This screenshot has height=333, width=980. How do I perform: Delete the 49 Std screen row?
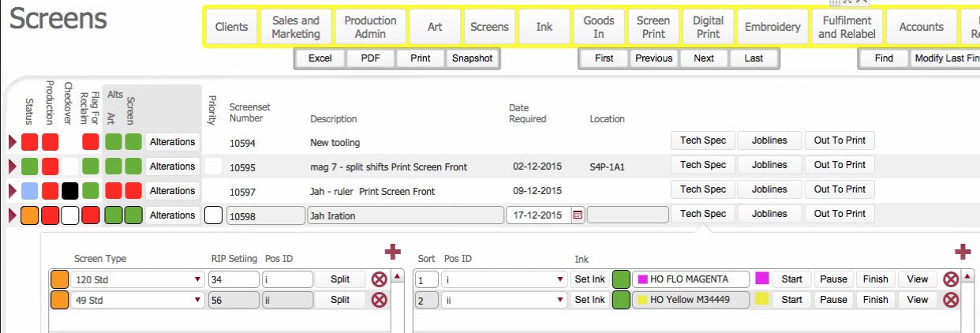pyautogui.click(x=380, y=300)
